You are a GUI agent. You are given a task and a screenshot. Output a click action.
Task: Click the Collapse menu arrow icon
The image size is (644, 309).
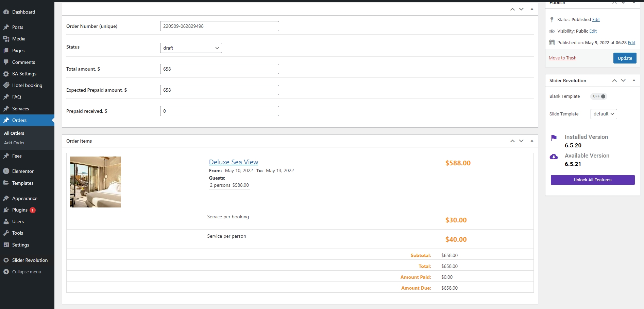6,272
